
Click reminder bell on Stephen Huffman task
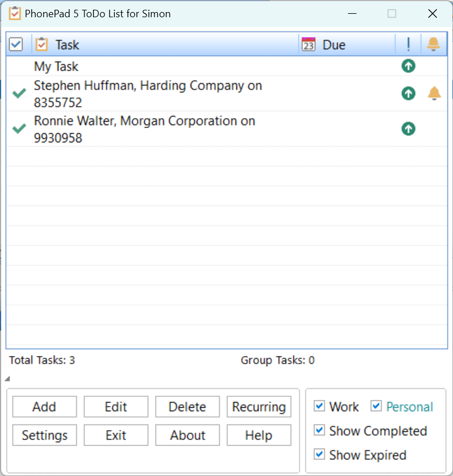434,93
